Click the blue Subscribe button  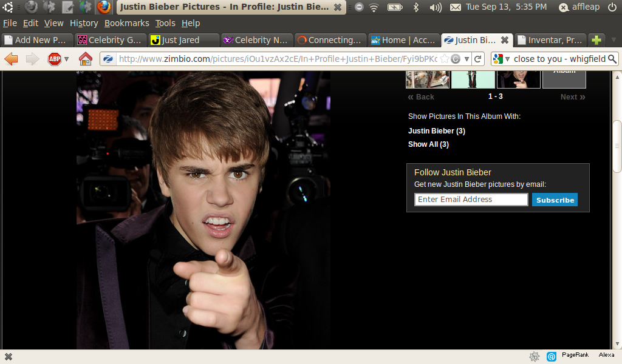click(555, 200)
